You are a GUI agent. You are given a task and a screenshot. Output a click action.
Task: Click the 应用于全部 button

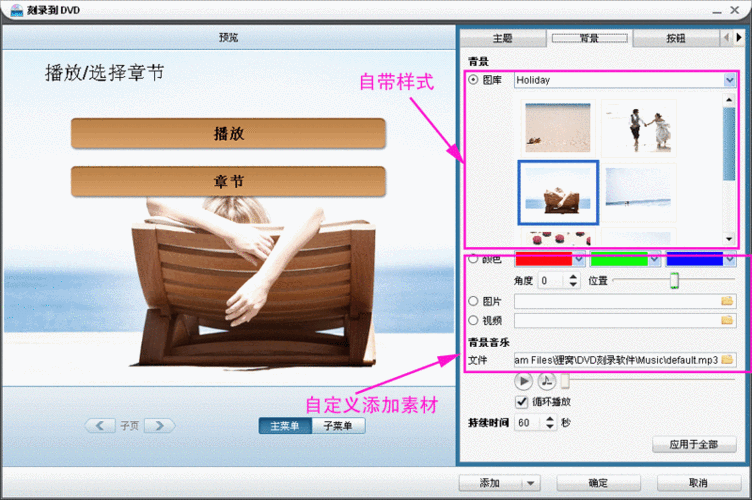(694, 444)
